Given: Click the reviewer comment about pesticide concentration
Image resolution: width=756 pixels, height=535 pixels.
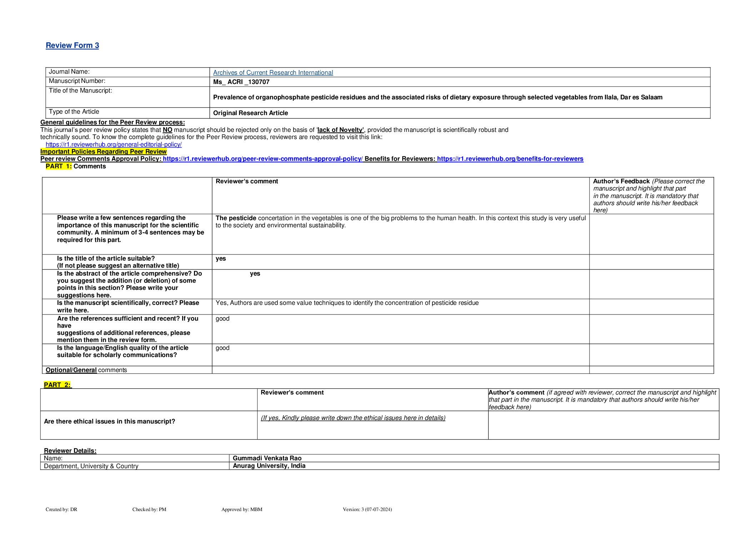Looking at the screenshot, I should (x=400, y=222).
